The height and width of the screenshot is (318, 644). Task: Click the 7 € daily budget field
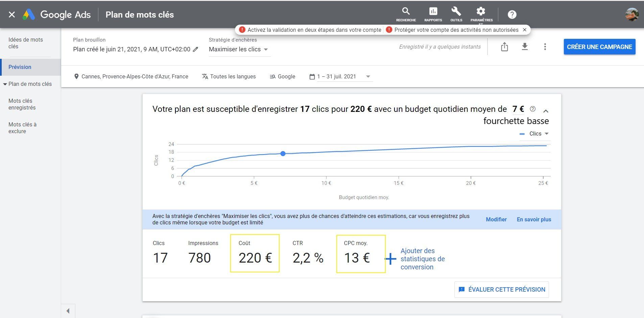pyautogui.click(x=518, y=109)
